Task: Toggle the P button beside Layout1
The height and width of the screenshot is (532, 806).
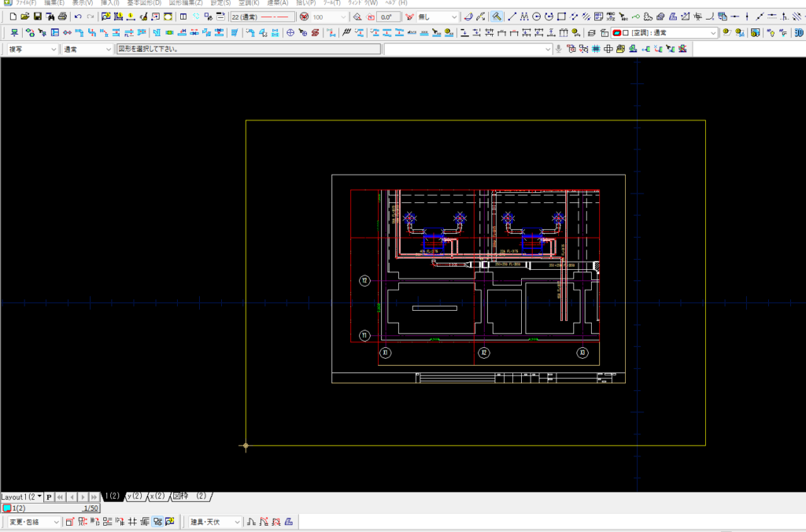Action: coord(49,497)
